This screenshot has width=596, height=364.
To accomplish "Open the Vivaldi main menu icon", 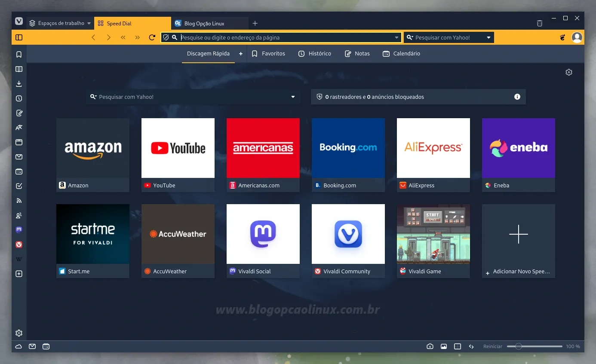I will 19,21.
